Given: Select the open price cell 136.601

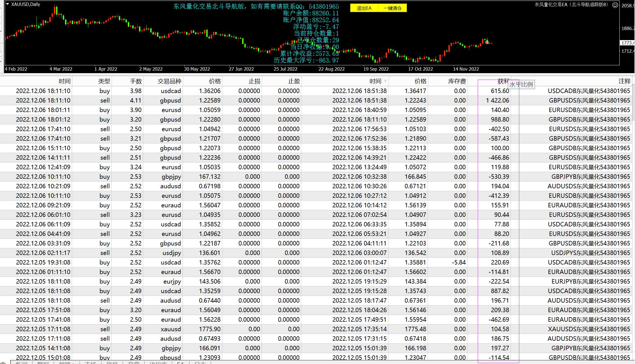Looking at the screenshot, I should [210, 253].
